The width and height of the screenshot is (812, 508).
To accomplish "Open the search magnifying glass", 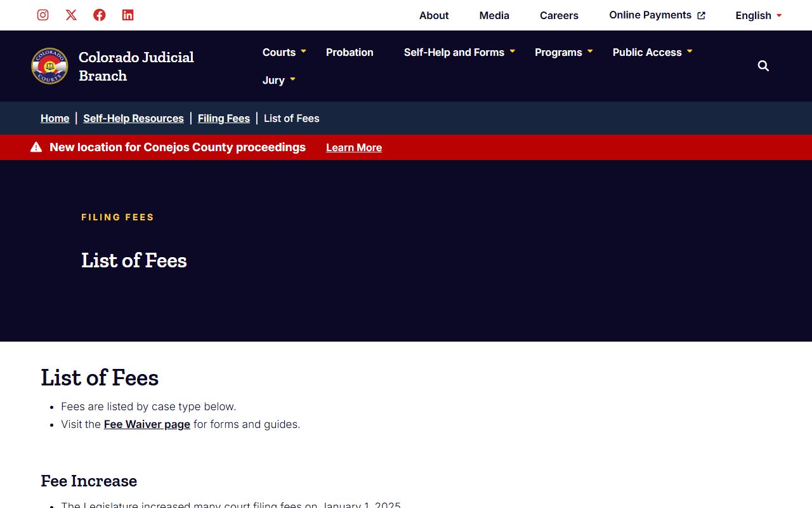I will 763,66.
